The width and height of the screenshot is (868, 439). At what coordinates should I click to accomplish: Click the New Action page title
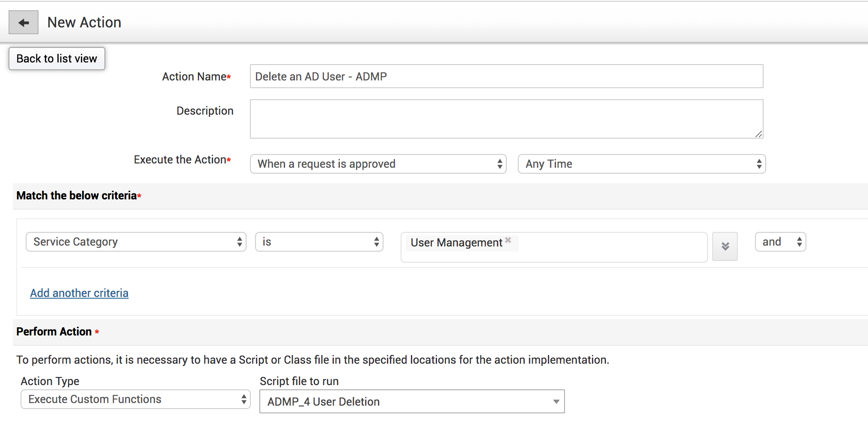point(84,23)
